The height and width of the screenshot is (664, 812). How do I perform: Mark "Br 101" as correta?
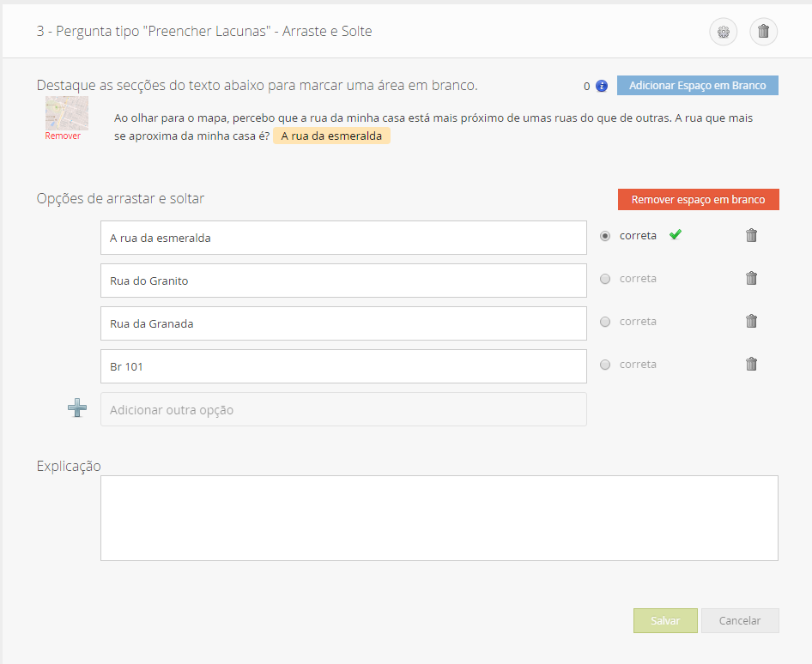pos(605,365)
